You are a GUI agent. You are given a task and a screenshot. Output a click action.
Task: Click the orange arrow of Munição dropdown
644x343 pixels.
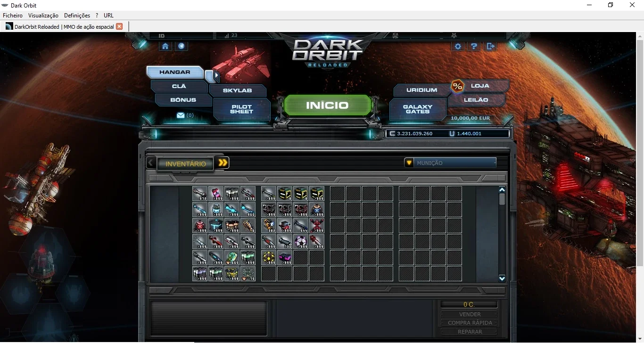pos(409,163)
